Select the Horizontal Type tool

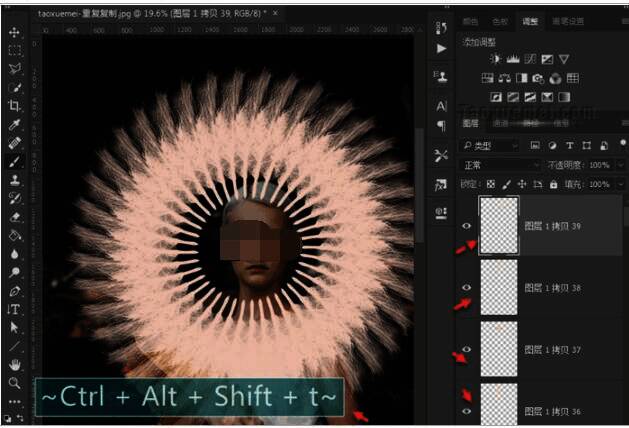point(14,308)
